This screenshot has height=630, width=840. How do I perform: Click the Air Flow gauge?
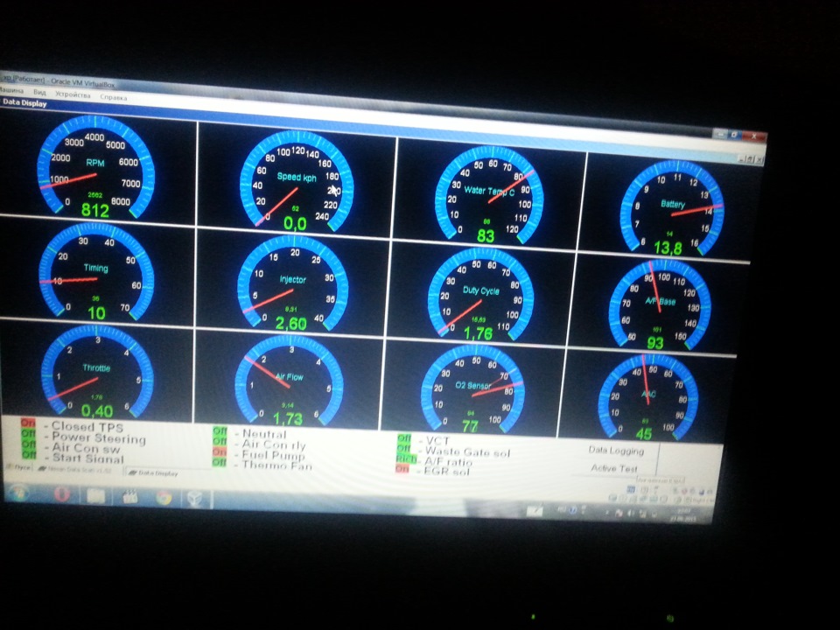point(290,381)
